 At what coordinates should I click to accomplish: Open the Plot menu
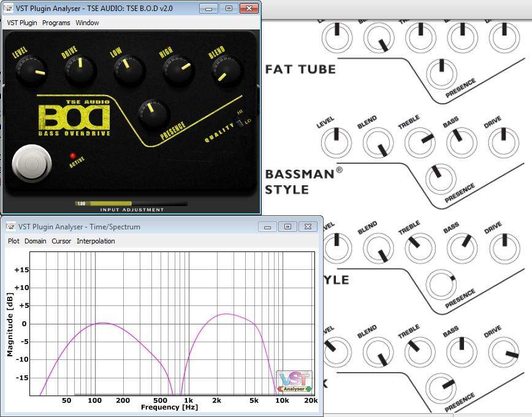(13, 241)
